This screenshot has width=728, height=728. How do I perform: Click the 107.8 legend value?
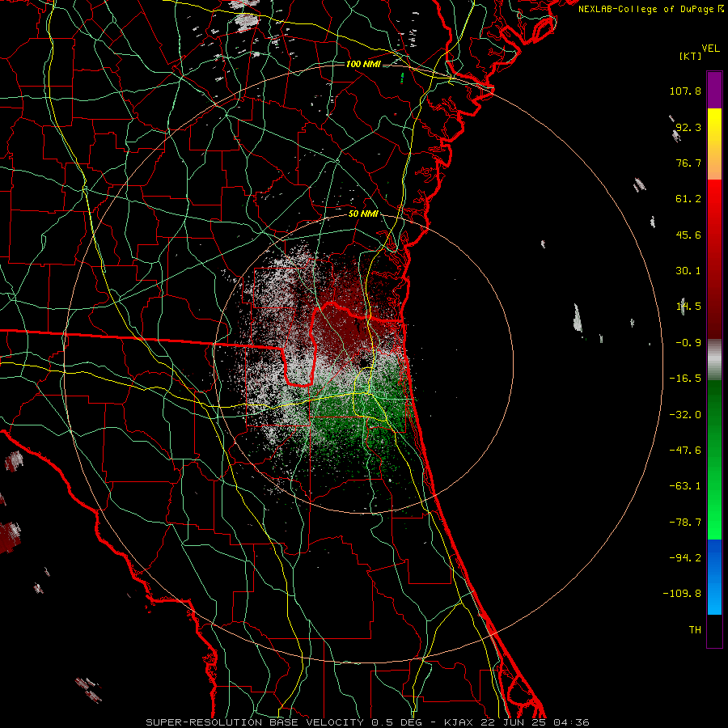point(685,91)
